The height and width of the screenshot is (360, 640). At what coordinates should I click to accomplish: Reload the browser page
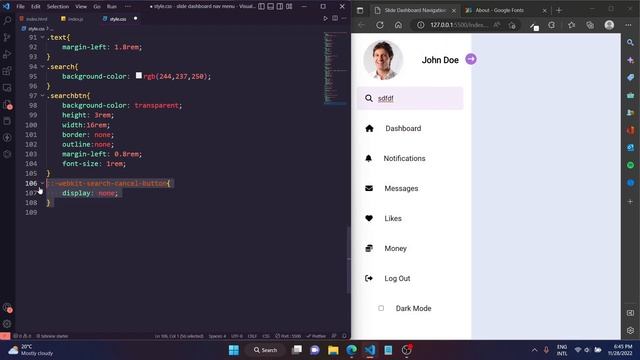[380, 25]
